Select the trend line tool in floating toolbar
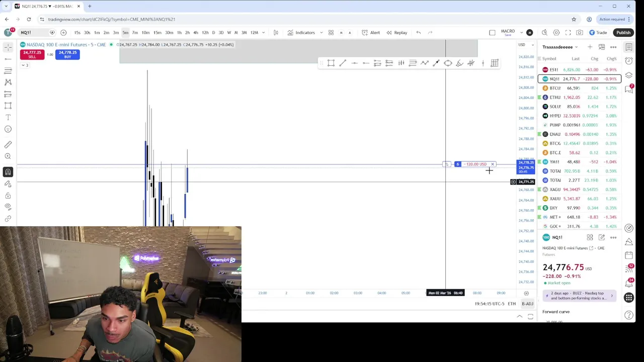644x362 pixels. (x=343, y=63)
